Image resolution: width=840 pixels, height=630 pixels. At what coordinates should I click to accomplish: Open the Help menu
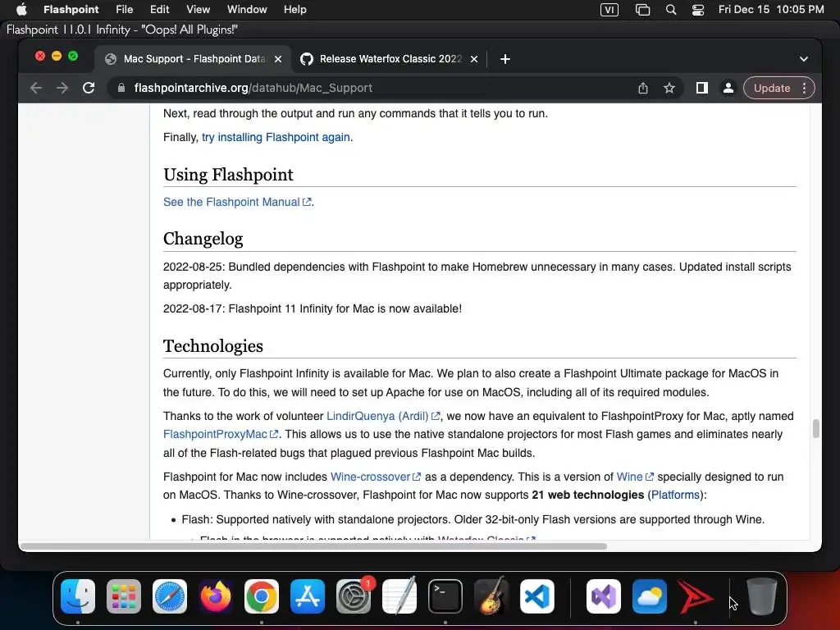coord(295,9)
